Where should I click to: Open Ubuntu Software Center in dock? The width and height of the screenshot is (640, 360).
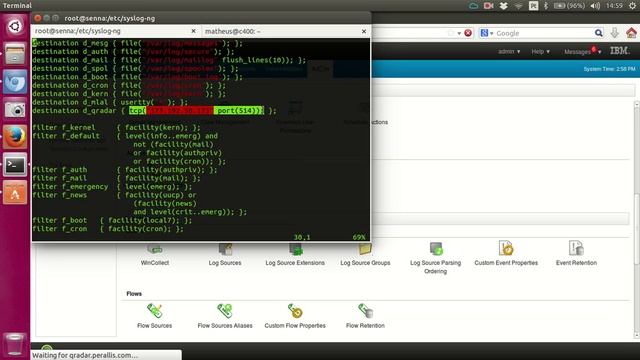tap(15, 192)
